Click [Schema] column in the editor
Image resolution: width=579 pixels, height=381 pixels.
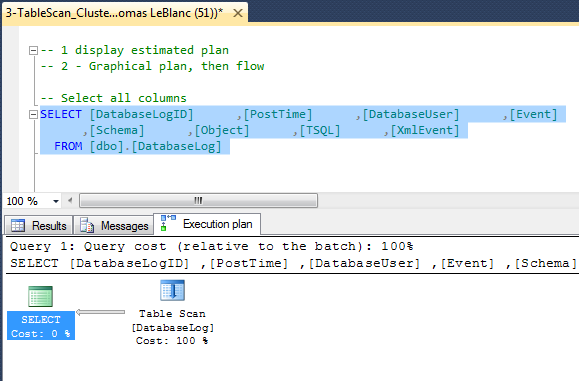[117, 130]
